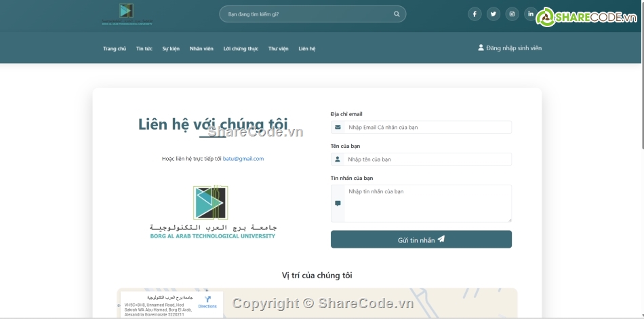Screen dimensions: 644x319
Task: Focus the personal email input field
Action: point(427,127)
